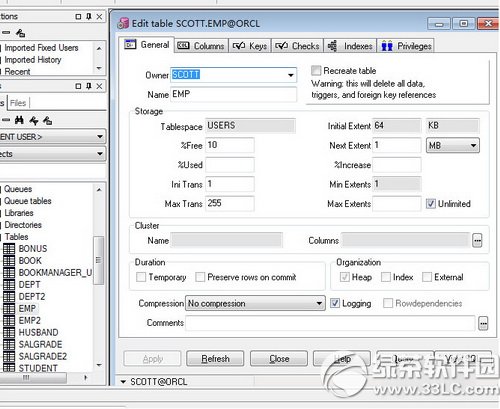Click the Close button in dialog
Image resolution: width=500 pixels, height=409 pixels.
click(x=279, y=359)
